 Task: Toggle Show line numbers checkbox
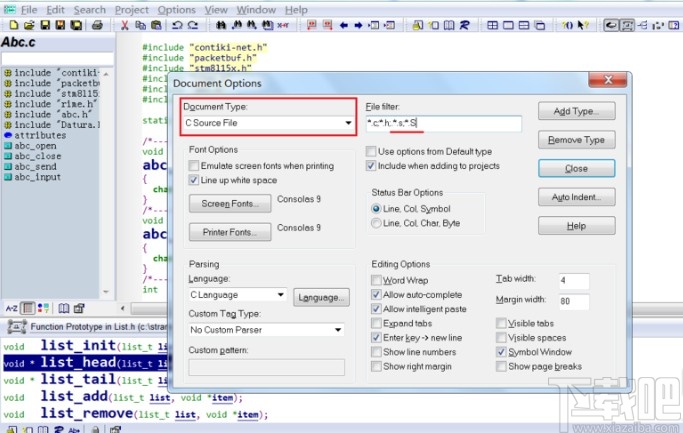pyautogui.click(x=376, y=352)
